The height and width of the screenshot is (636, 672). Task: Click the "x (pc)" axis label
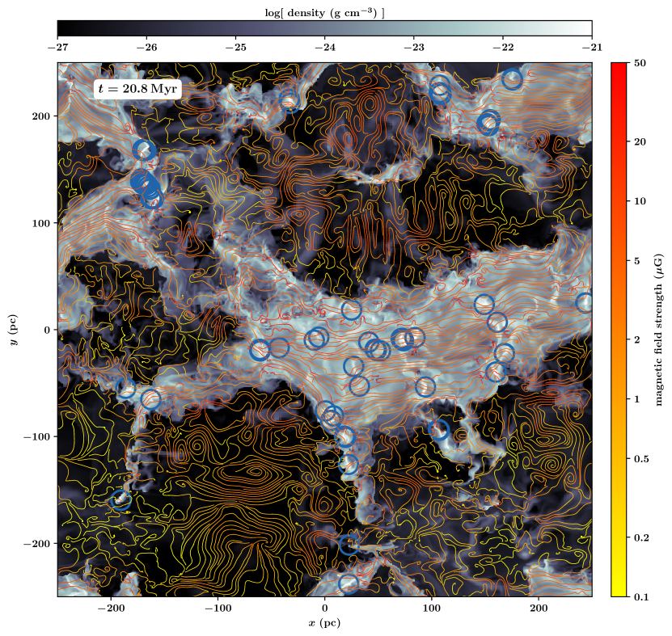tap(324, 622)
